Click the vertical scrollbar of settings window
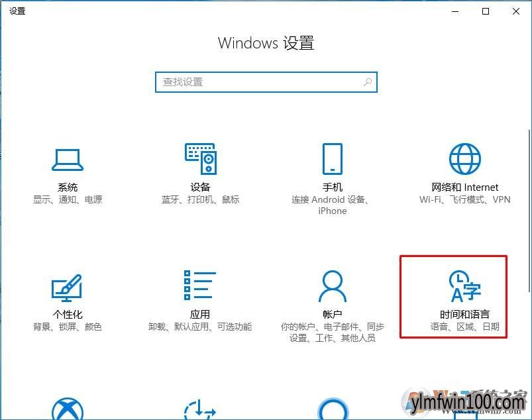 point(529,211)
